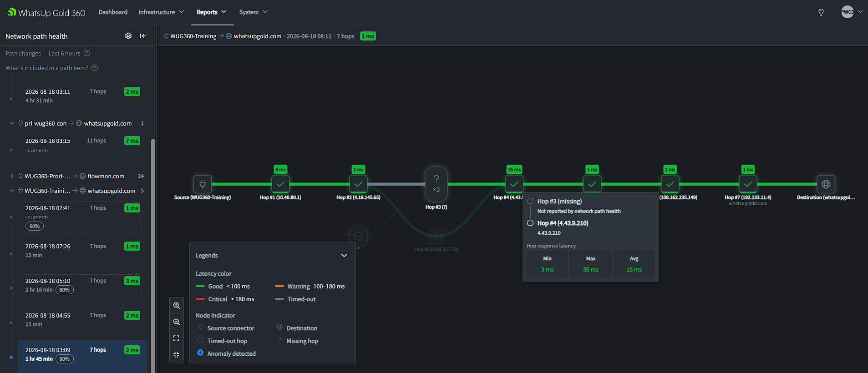Click the plug icon before WUG360-Training in header
Image resolution: width=868 pixels, height=373 pixels.
(x=166, y=36)
